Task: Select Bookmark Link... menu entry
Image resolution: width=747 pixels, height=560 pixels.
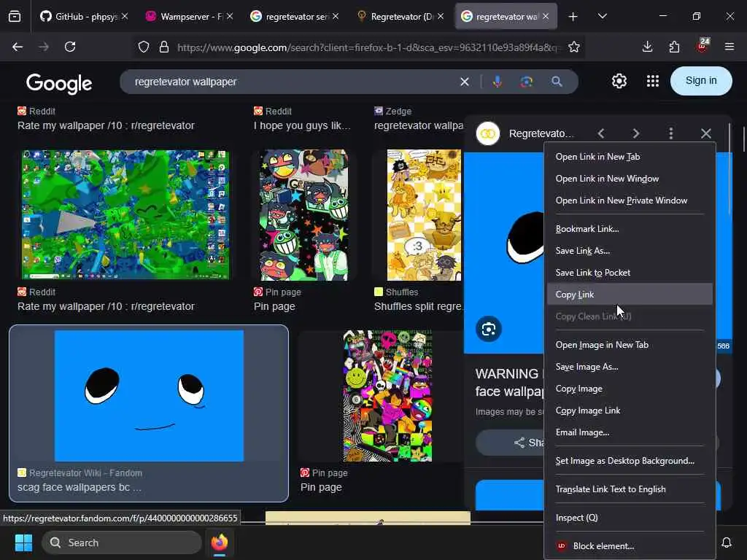Action: 630,229
